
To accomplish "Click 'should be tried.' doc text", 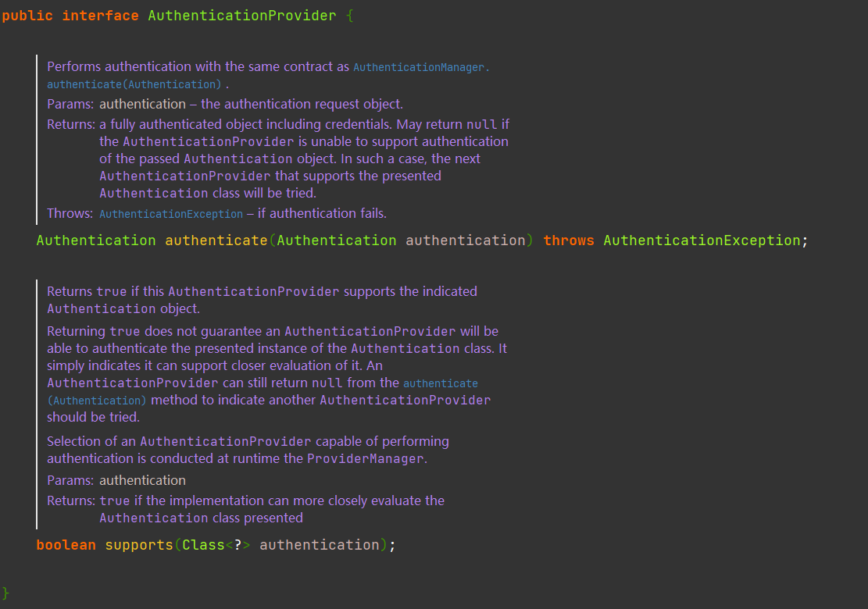I will tap(93, 418).
